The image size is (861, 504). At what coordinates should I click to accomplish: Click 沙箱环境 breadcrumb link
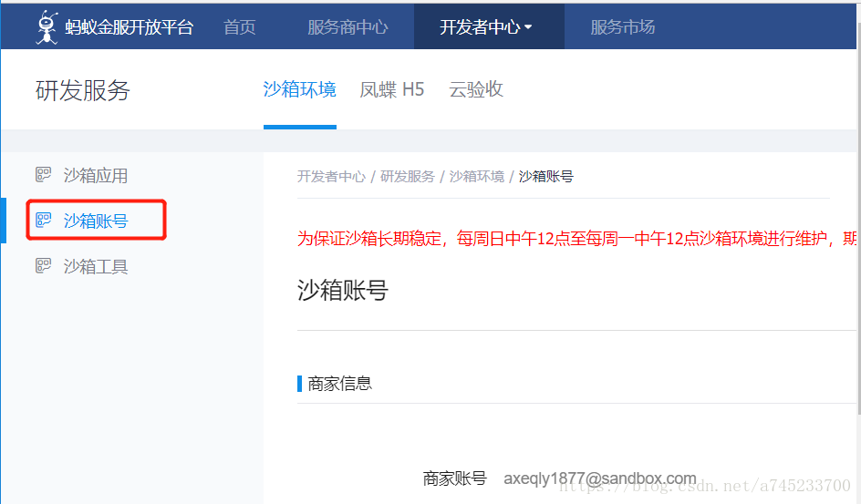(x=477, y=177)
